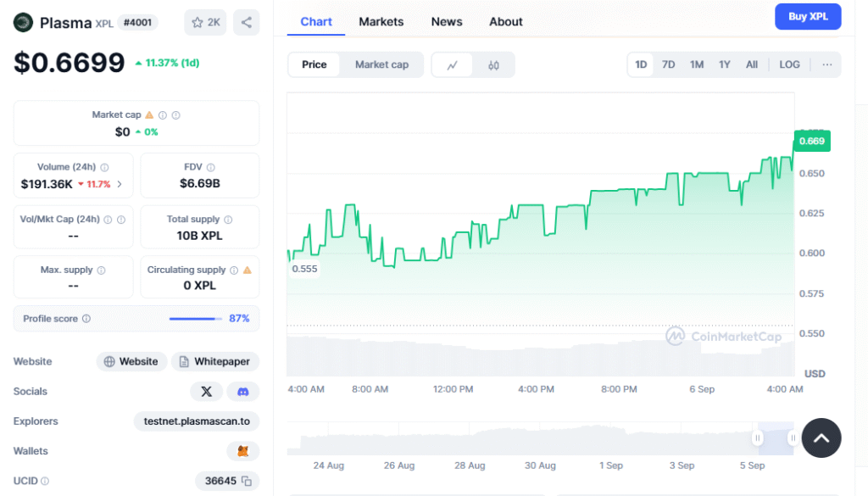This screenshot has height=496, width=868.
Task: Click the Plasma coin logo icon
Action: coord(23,23)
